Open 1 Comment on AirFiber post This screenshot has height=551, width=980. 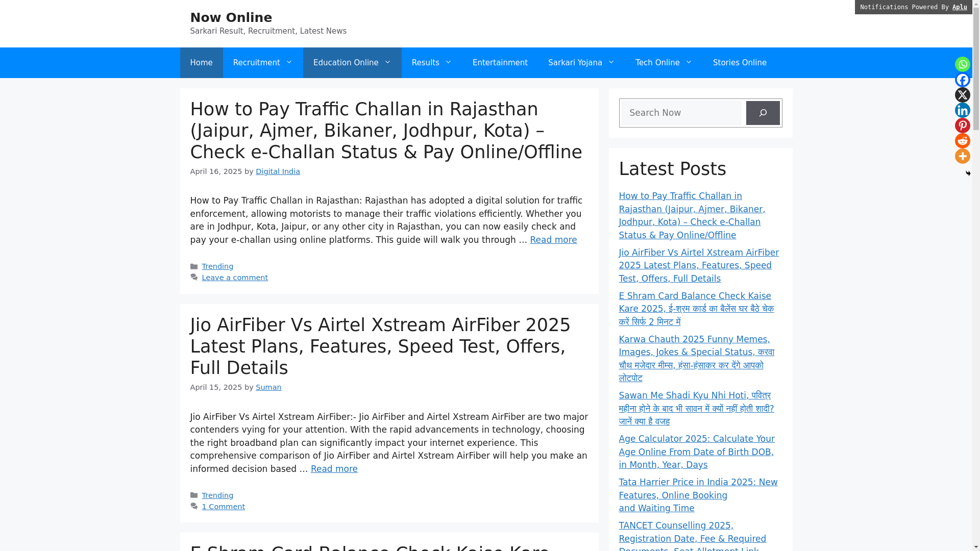tap(223, 507)
